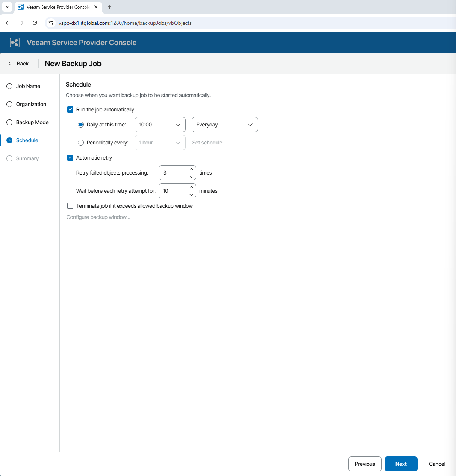Toggle the Automatic retry checkbox

click(x=70, y=158)
